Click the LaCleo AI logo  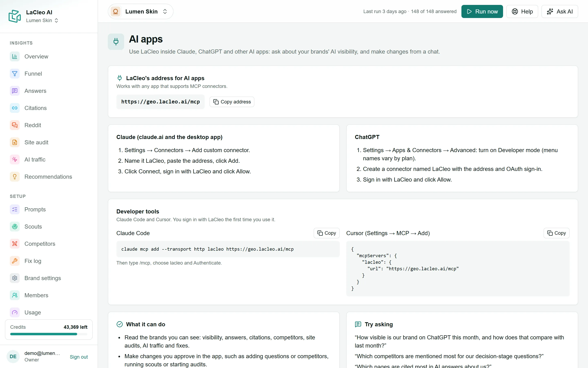(x=14, y=16)
